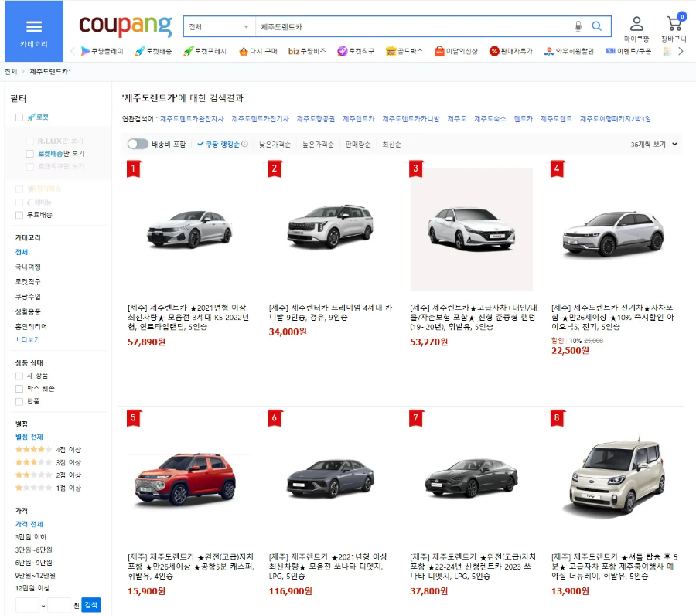Click the maximum price input field

(59, 605)
